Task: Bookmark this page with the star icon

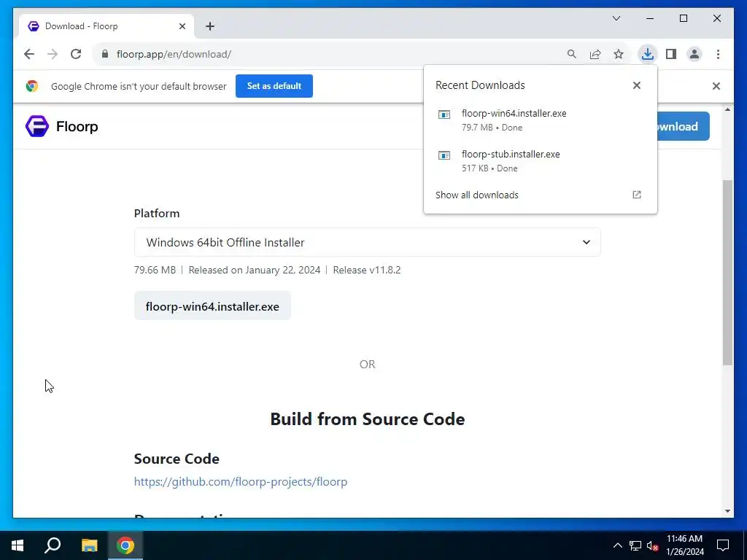Action: tap(619, 54)
